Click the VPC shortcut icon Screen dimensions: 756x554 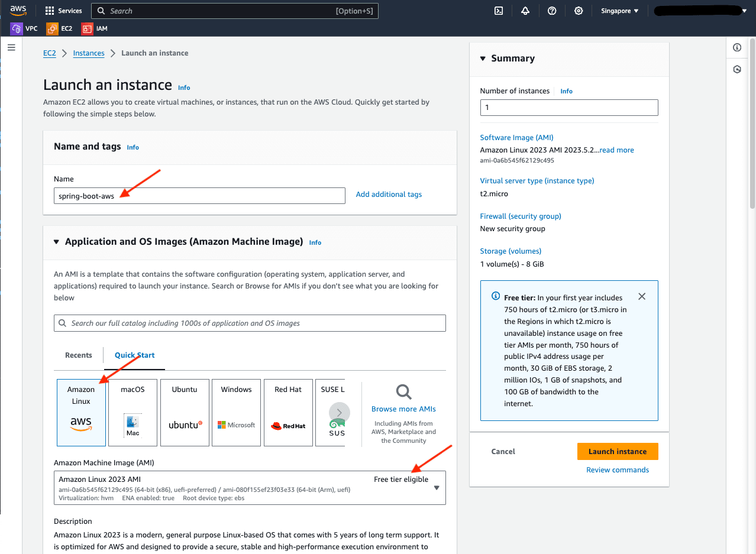[x=17, y=28]
